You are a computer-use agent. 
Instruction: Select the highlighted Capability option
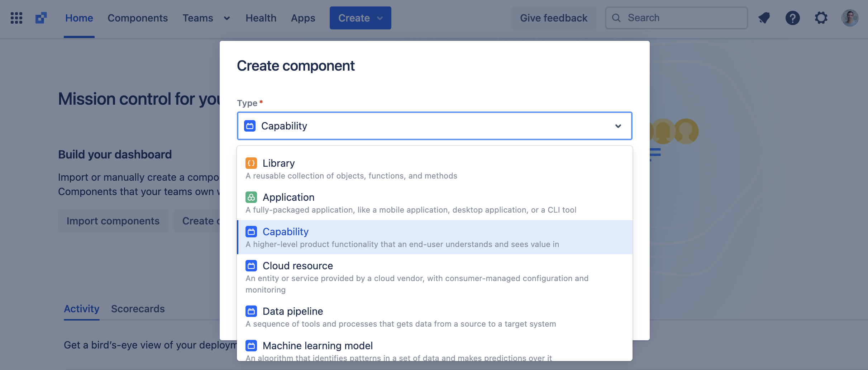click(435, 237)
